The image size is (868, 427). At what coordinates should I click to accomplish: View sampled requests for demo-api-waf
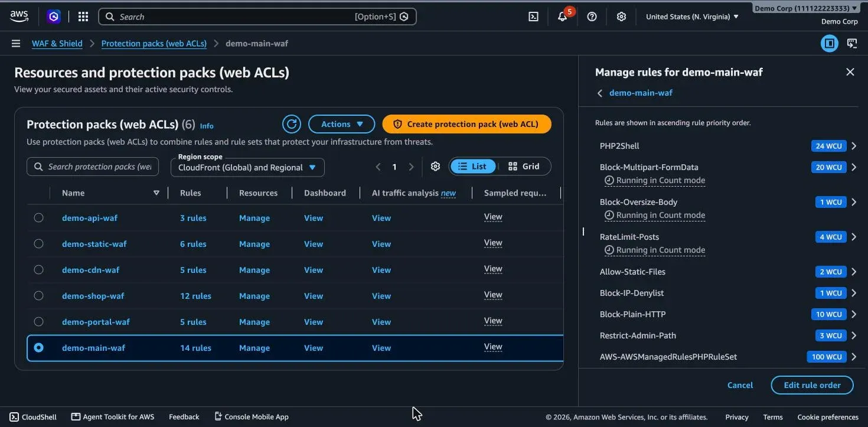(x=493, y=217)
